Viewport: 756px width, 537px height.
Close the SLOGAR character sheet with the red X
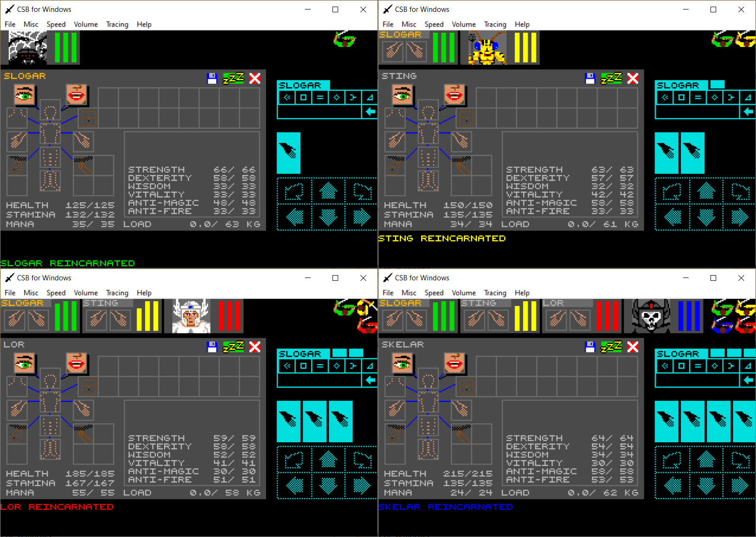255,78
